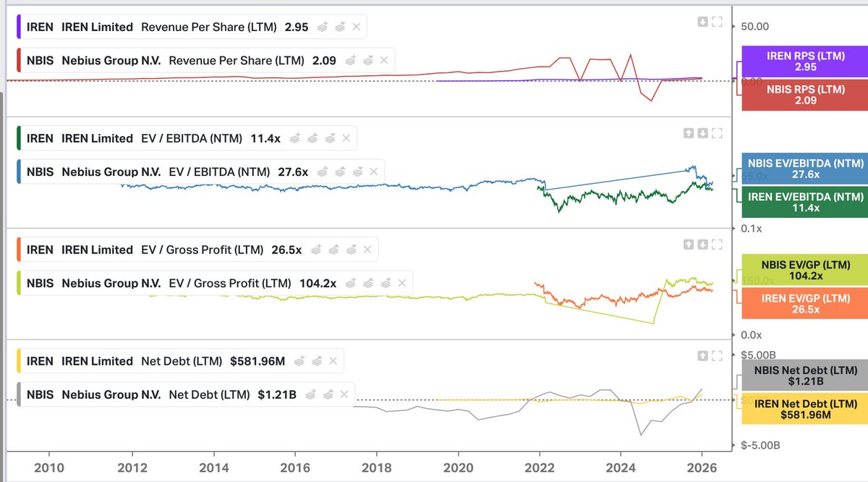The height and width of the screenshot is (482, 868).
Task: Select the NBIS EV/GP (LTM) 104.2x axis label
Action: (805, 271)
